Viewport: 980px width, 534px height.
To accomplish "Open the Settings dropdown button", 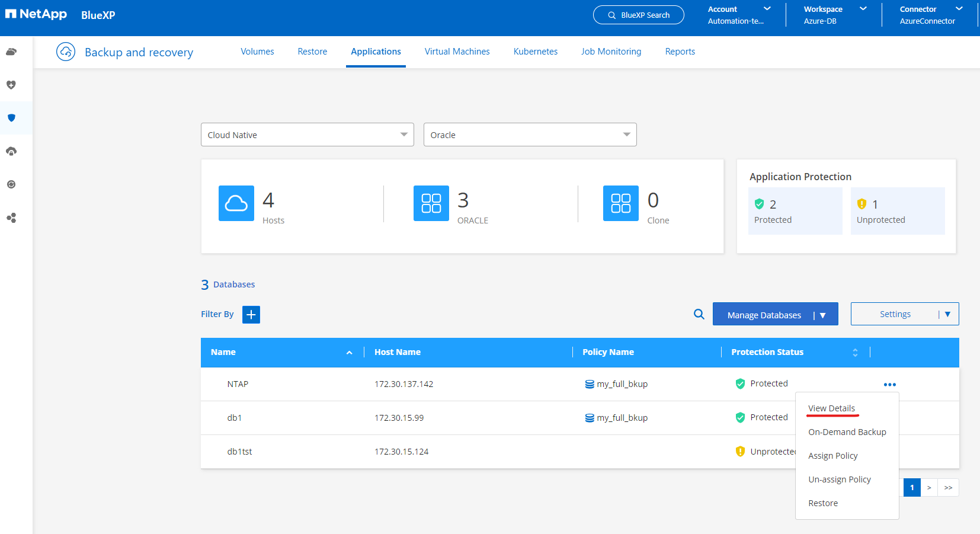I will point(904,314).
